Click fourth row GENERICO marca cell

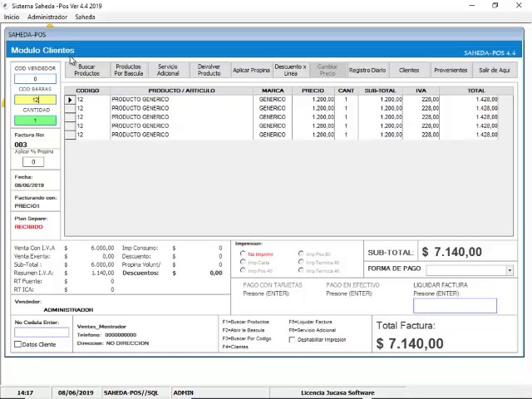(273, 126)
